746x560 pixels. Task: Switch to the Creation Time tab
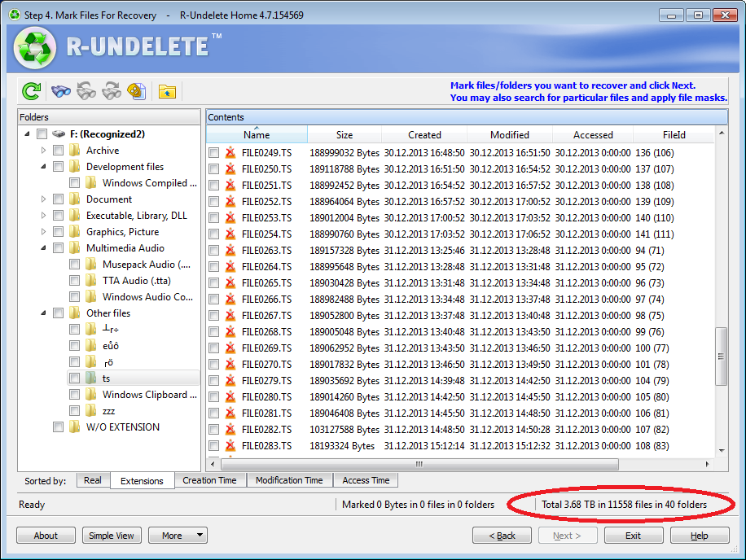209,480
